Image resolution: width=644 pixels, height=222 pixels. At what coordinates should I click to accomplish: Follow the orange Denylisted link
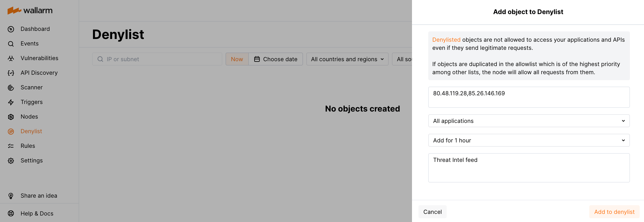point(446,40)
